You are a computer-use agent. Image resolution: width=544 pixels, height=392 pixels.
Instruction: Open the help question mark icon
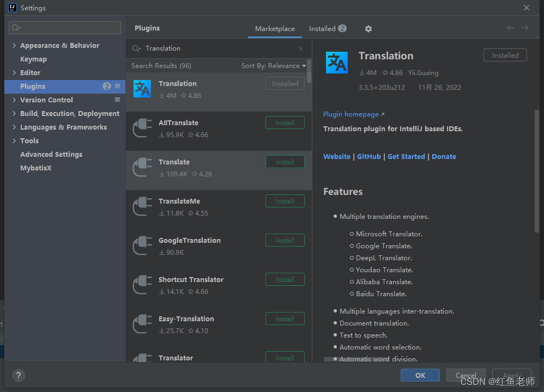click(x=19, y=375)
